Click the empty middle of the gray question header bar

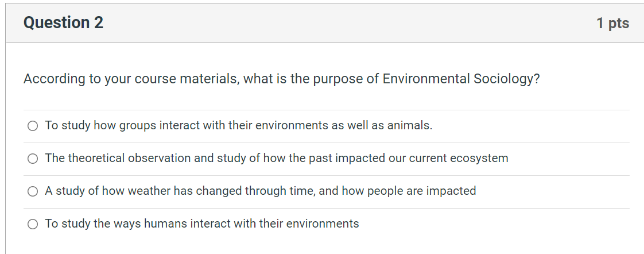click(344, 23)
